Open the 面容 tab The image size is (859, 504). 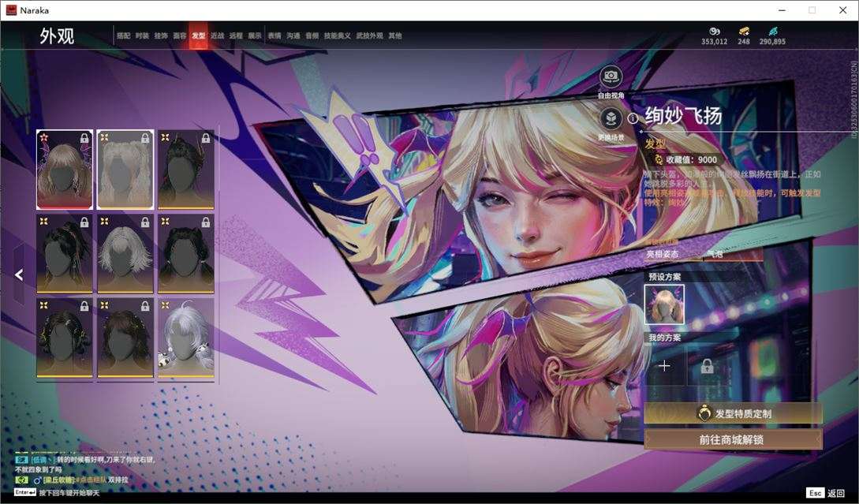(x=180, y=35)
